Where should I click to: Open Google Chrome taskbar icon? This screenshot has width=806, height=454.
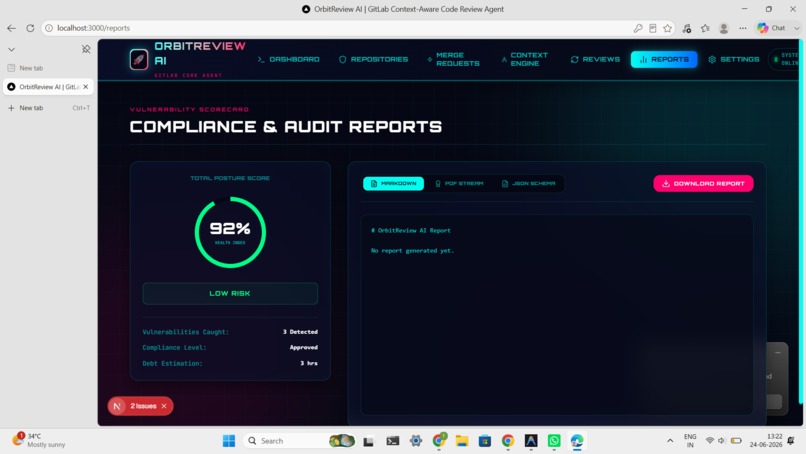point(508,441)
